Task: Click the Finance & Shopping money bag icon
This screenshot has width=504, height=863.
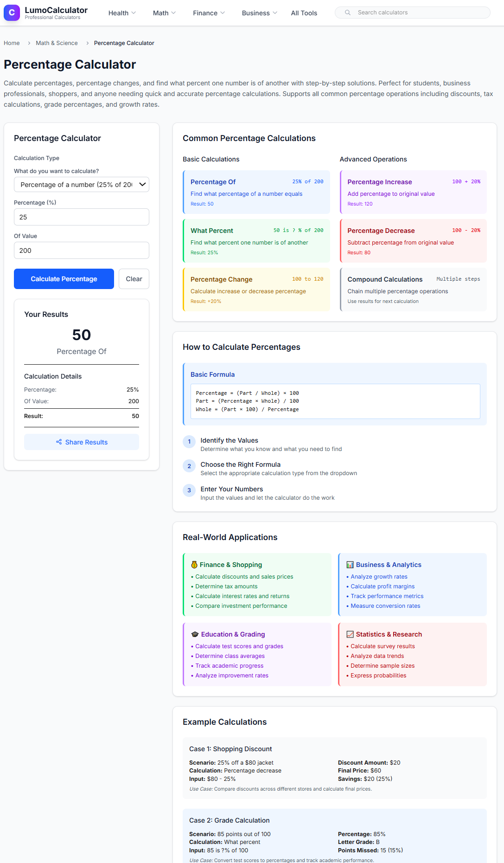Action: (x=194, y=565)
